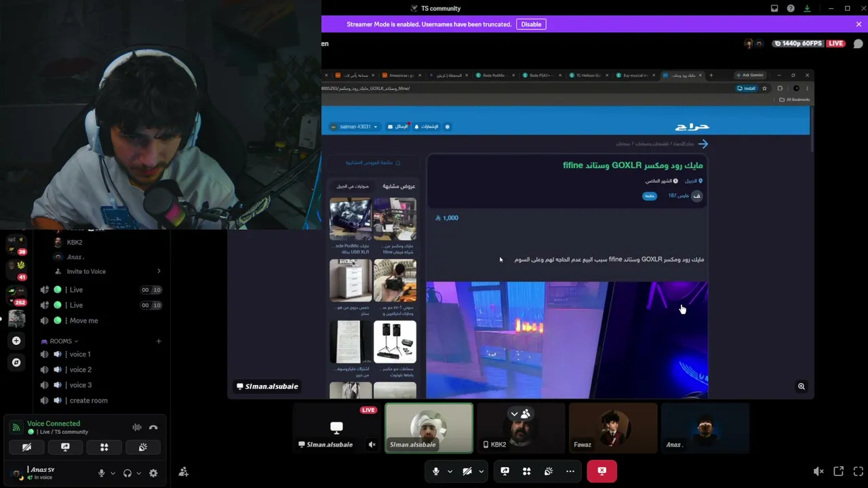868x488 pixels.
Task: Click the Add a Server plus icon
Action: pyautogui.click(x=16, y=340)
